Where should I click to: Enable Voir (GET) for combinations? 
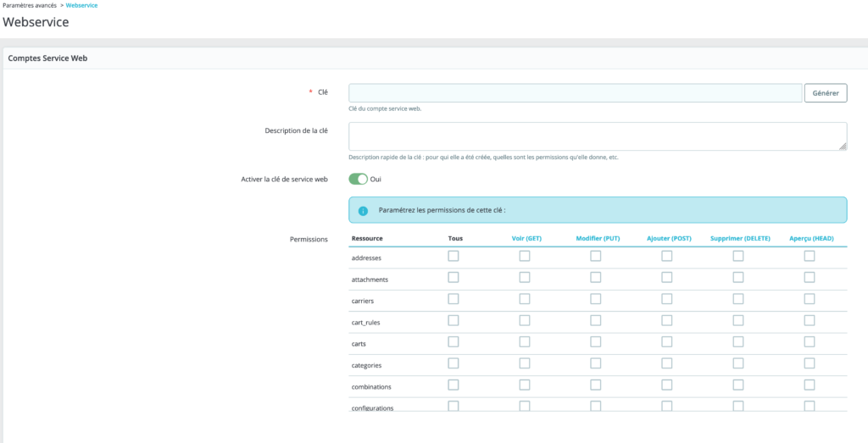point(524,385)
